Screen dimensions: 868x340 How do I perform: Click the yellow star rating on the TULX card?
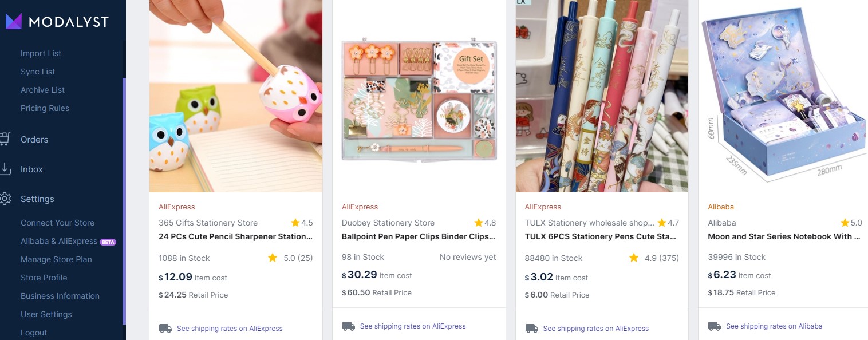[x=634, y=258]
